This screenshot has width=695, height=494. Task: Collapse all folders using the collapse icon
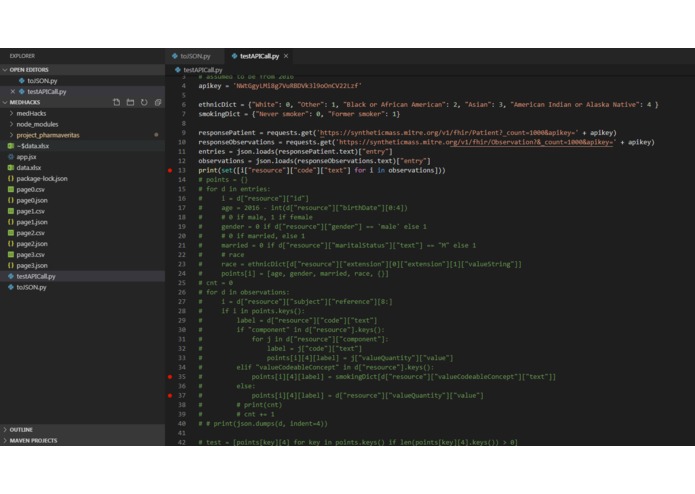click(158, 102)
